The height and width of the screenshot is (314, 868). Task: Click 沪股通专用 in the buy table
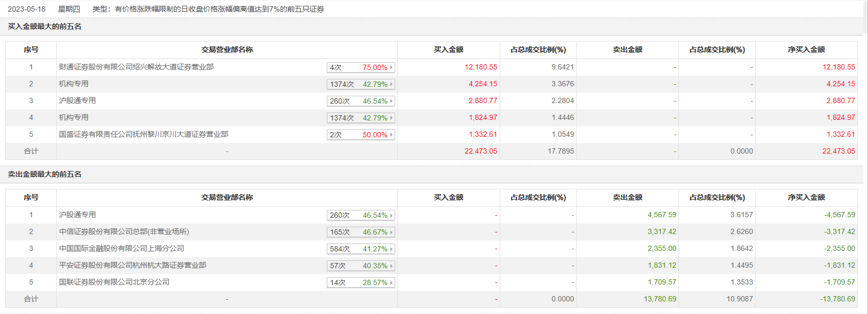pos(77,100)
